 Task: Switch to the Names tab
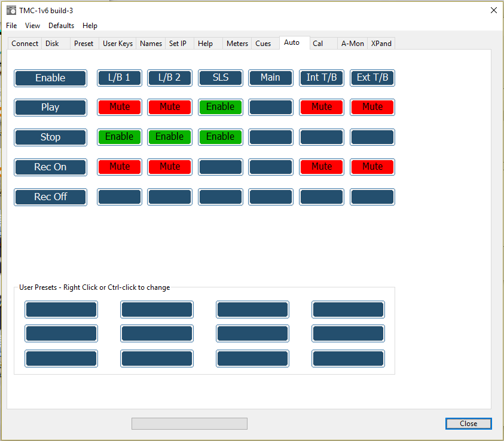(151, 44)
